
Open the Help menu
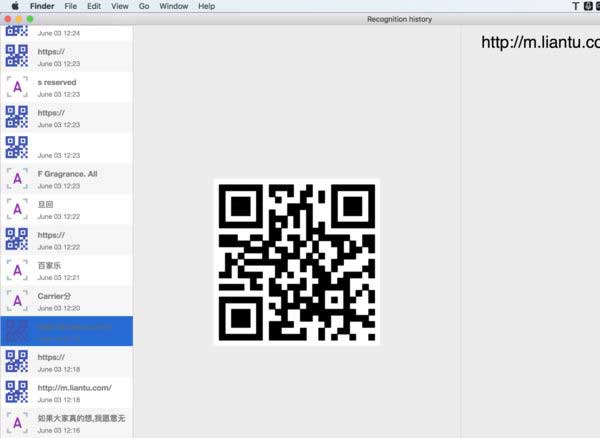click(207, 6)
